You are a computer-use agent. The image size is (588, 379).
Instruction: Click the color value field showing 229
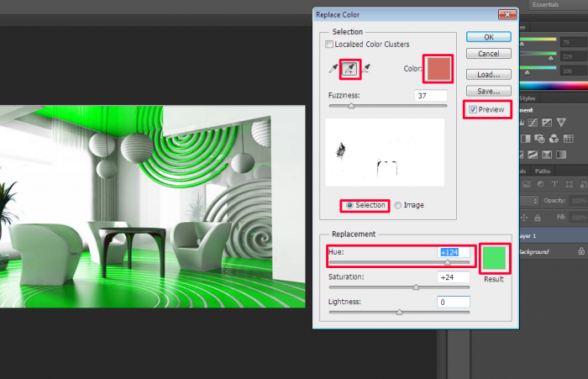[x=574, y=56]
